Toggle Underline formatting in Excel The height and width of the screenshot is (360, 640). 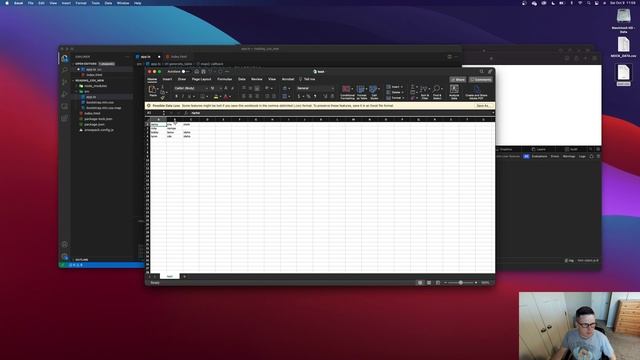tap(189, 96)
